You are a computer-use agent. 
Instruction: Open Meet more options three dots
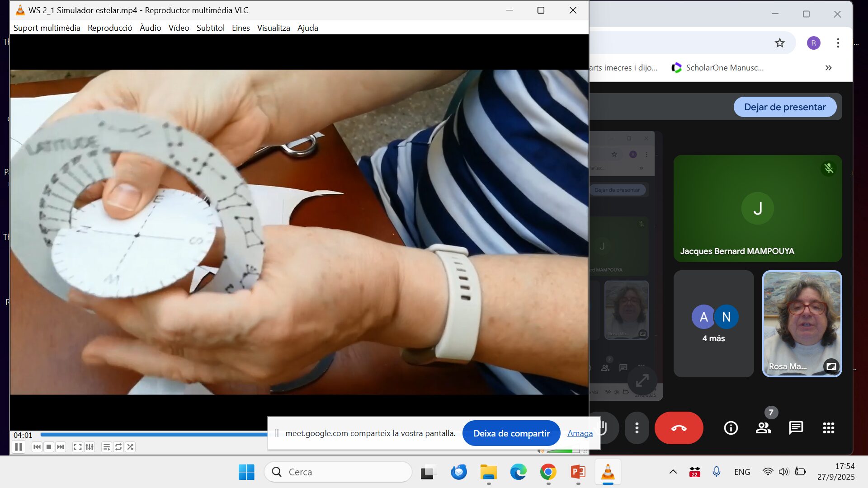coord(637,428)
